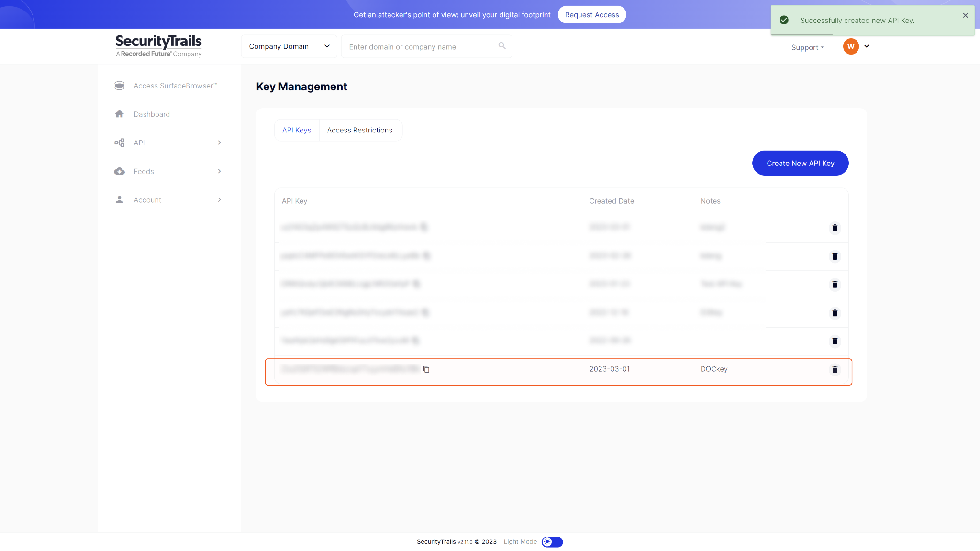The height and width of the screenshot is (551, 980).
Task: Expand the user account menu arrow
Action: point(867,46)
